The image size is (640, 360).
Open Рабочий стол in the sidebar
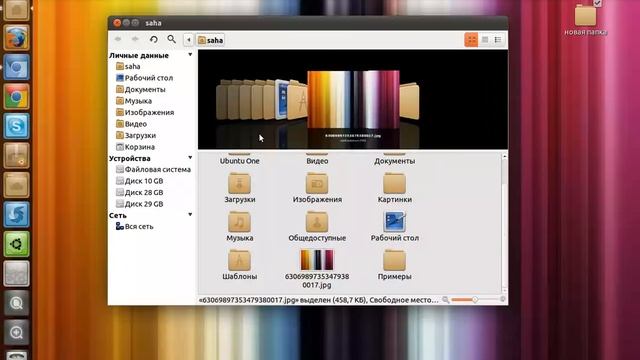pyautogui.click(x=144, y=78)
